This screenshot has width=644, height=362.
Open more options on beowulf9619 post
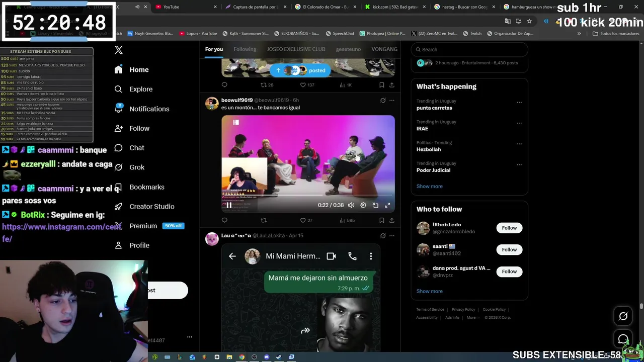(392, 101)
